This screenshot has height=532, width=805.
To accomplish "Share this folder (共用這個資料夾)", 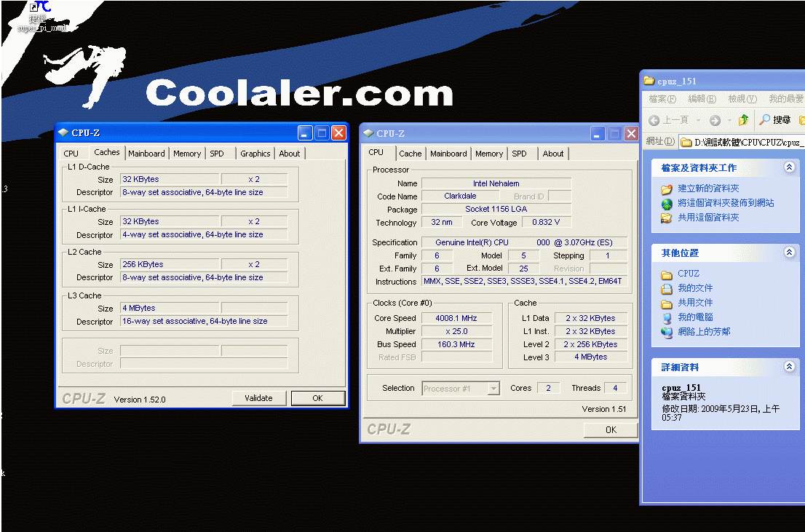I will point(708,217).
